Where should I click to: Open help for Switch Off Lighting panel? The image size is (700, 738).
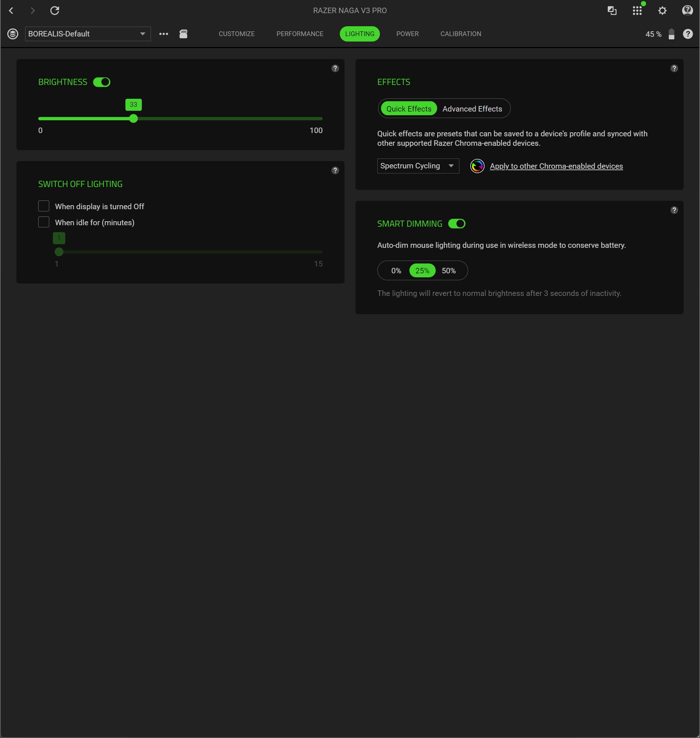(335, 171)
